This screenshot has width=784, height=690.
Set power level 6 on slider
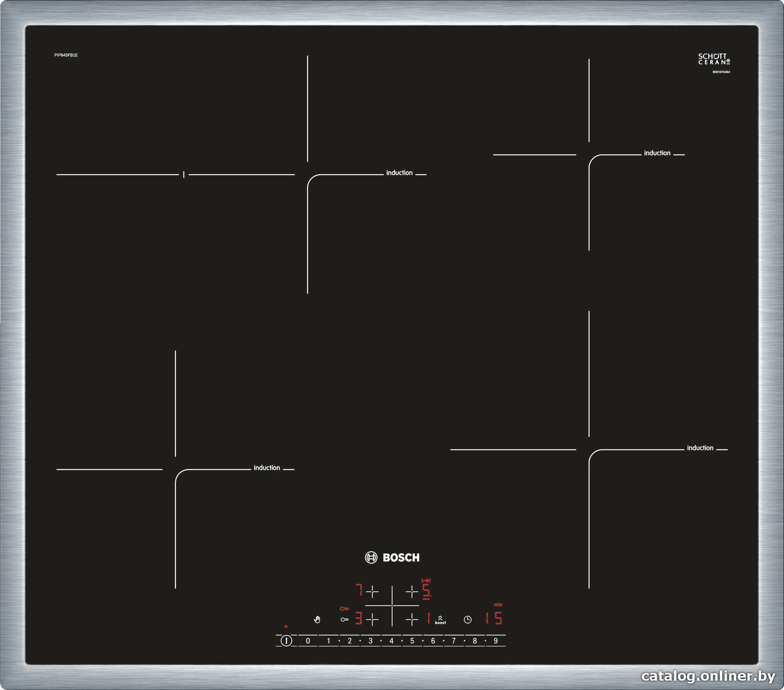433,641
